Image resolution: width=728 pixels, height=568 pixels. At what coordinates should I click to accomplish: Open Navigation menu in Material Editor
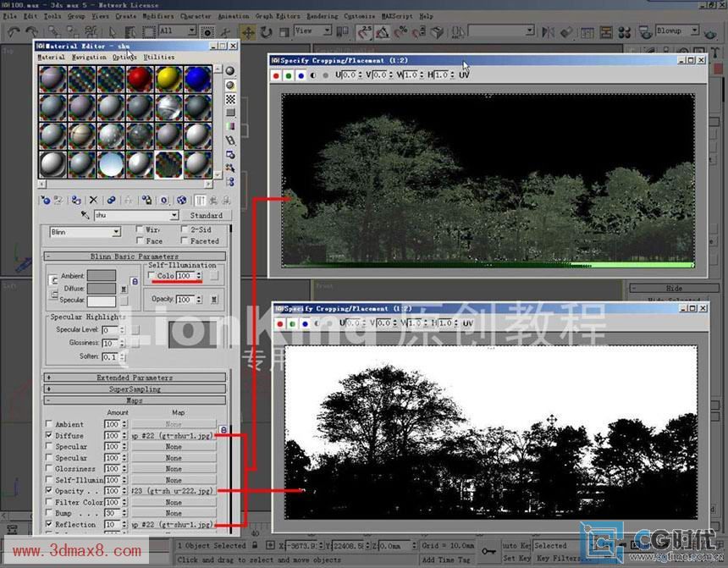[89, 57]
